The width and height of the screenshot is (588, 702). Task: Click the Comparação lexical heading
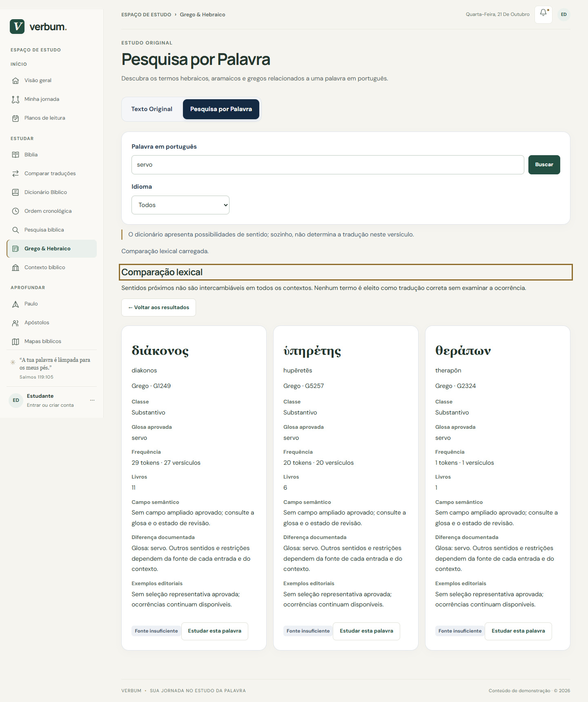pos(162,272)
